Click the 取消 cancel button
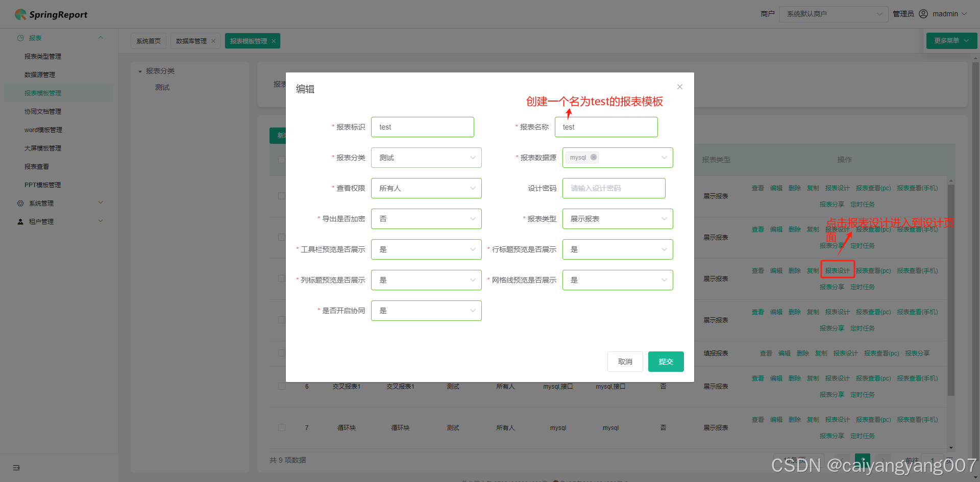The width and height of the screenshot is (980, 482). tap(625, 361)
